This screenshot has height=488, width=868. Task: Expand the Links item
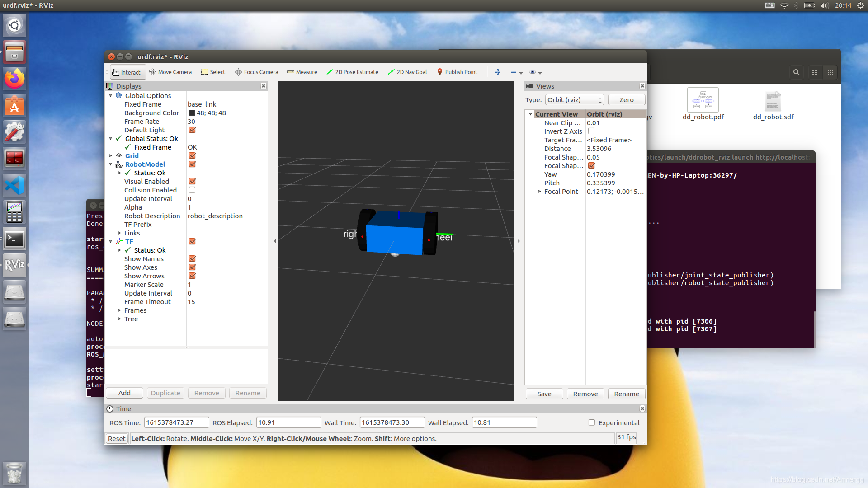click(x=119, y=233)
